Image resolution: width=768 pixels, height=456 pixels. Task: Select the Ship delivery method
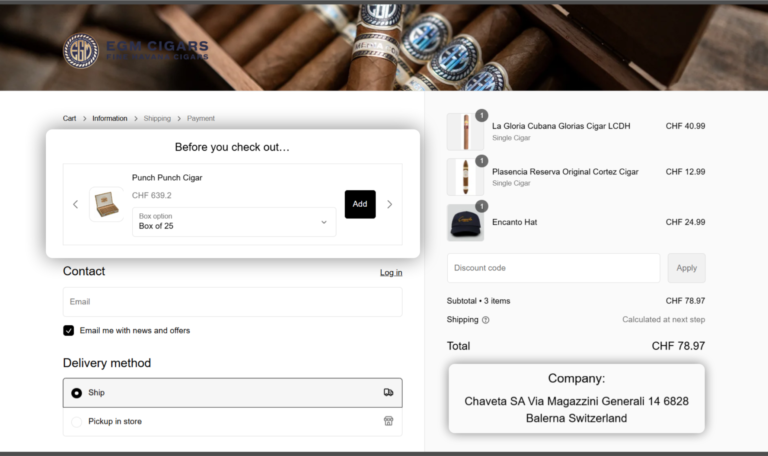pos(233,393)
